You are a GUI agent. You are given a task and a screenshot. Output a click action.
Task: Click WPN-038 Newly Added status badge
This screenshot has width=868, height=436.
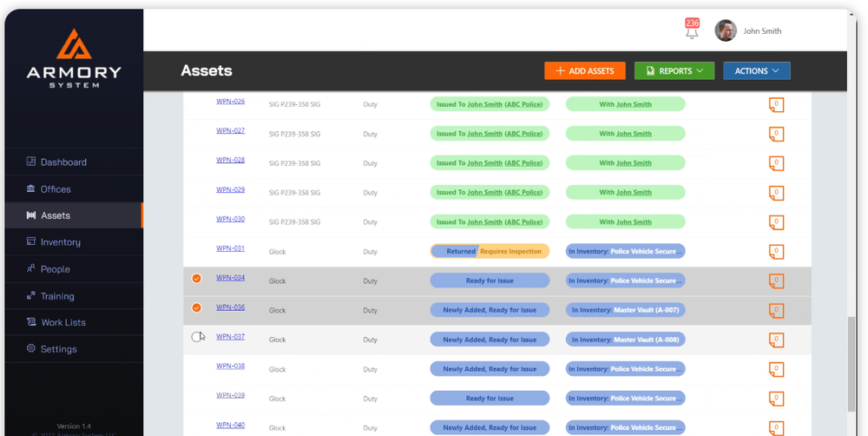(490, 369)
